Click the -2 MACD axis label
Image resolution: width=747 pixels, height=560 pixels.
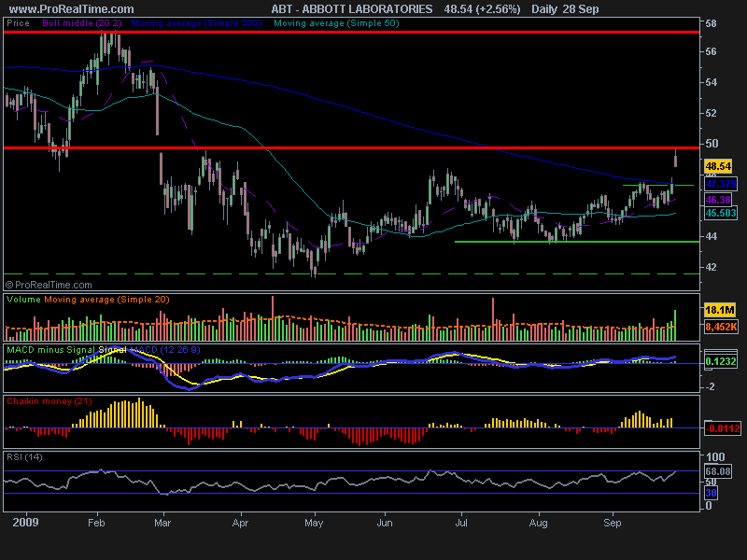tap(711, 386)
